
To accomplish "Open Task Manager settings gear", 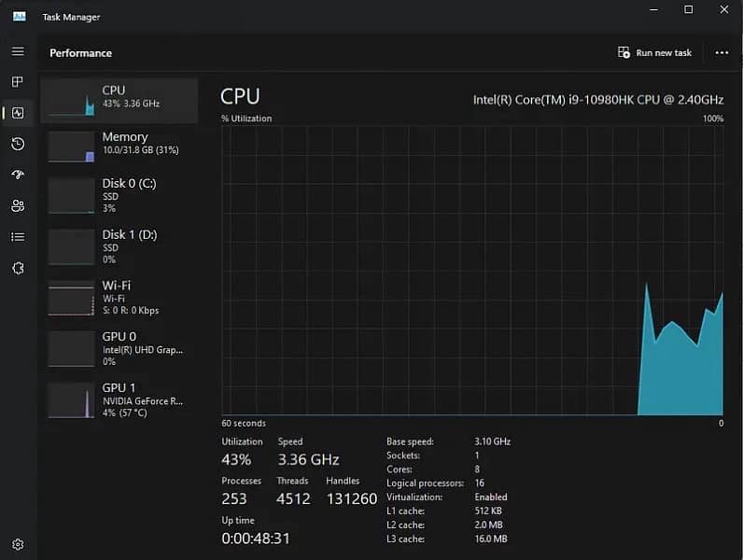I will pos(18,544).
